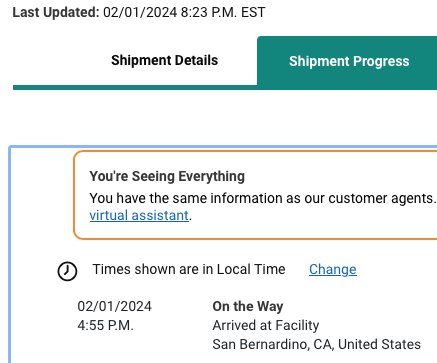Screen dimensions: 437x363
Task: Click the San Bernardino, CA location text
Action: (x=316, y=344)
